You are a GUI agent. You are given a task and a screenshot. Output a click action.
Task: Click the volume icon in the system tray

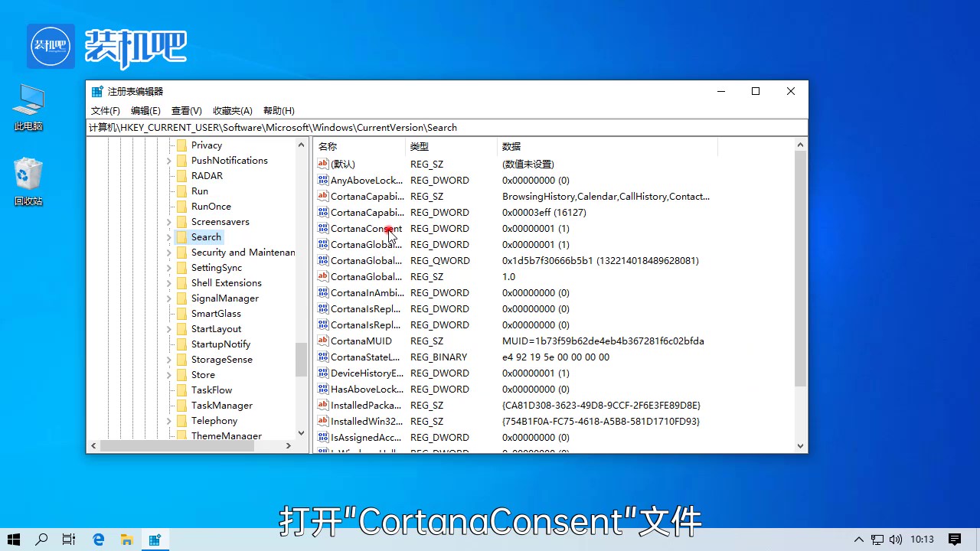point(896,539)
